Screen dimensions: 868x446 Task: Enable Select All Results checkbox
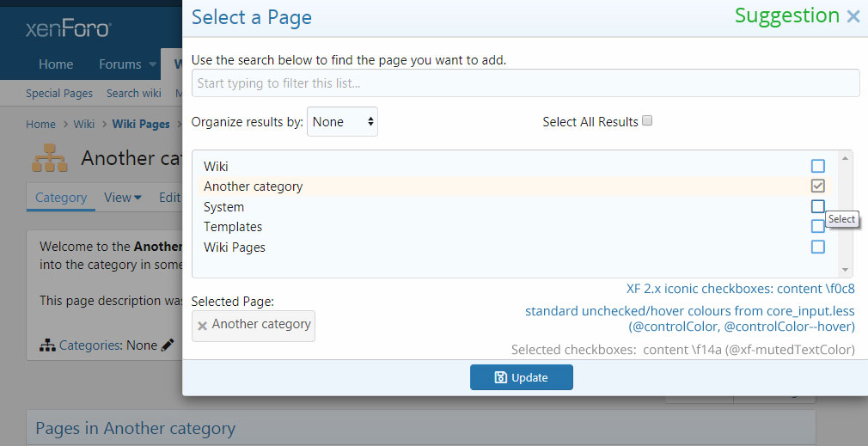click(648, 121)
